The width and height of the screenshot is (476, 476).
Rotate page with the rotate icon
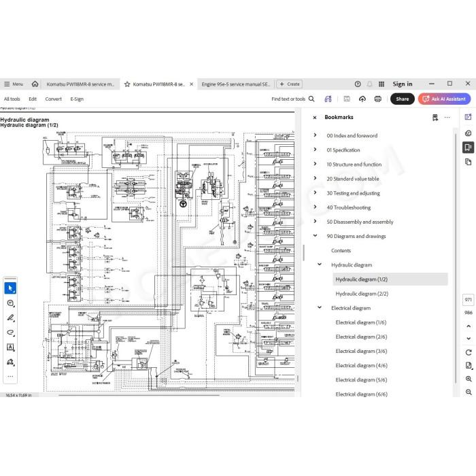(469, 352)
